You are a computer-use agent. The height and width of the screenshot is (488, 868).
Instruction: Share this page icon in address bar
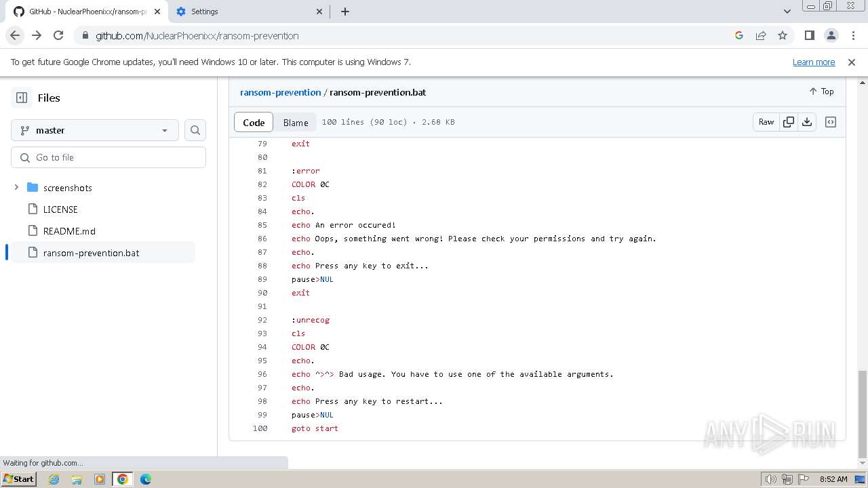point(761,35)
